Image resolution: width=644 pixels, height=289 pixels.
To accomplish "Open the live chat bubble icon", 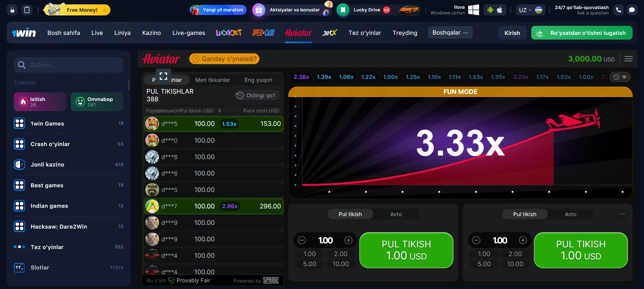I will tap(632, 10).
